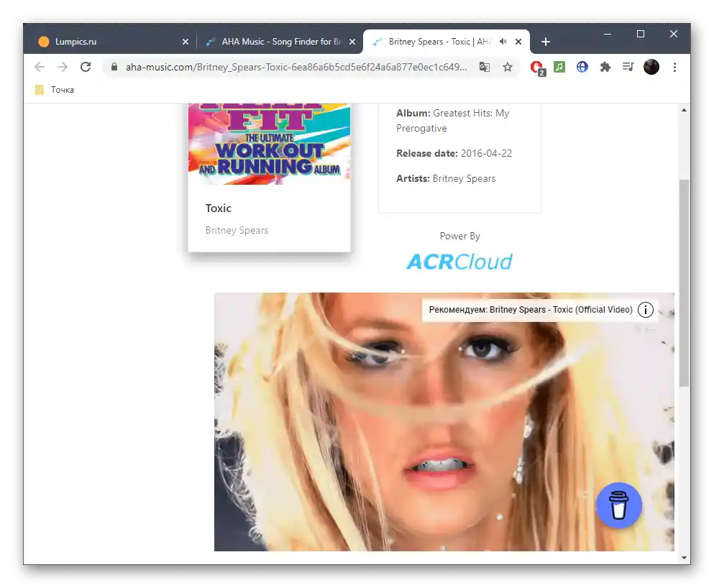The image size is (714, 588).
Task: Click the Release date 2016-04-22 text
Action: coord(454,153)
